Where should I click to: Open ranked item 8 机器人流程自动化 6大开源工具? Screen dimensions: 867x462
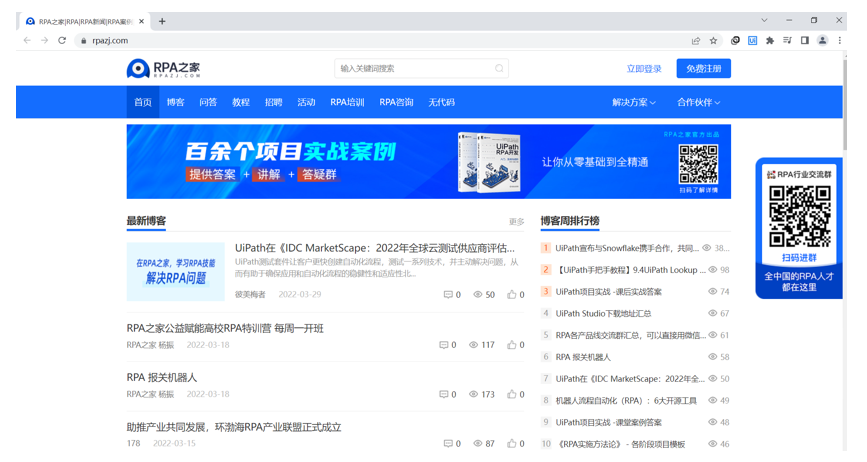(x=626, y=401)
